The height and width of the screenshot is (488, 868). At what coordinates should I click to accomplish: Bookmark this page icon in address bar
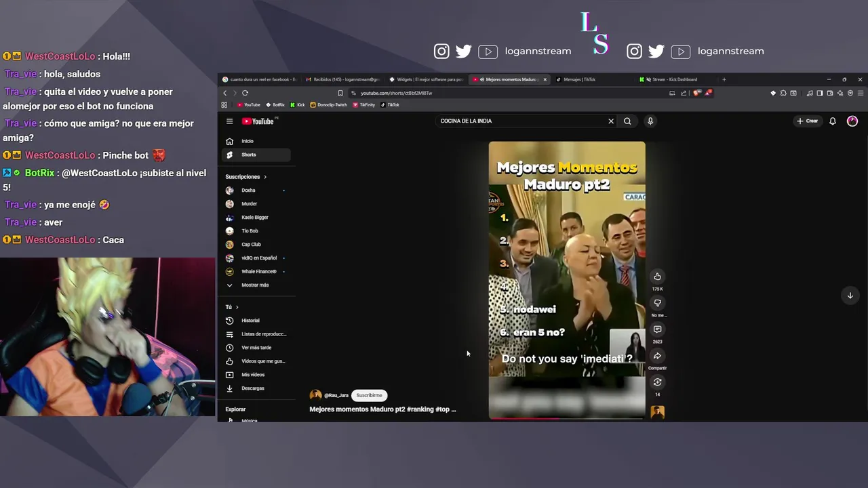pos(340,93)
